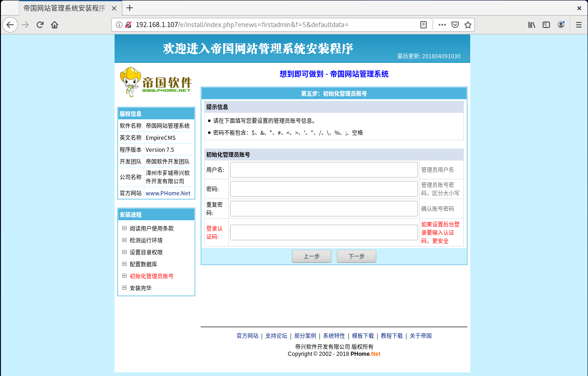Click the box icon beside 安装完毕
588x376 pixels.
point(124,288)
